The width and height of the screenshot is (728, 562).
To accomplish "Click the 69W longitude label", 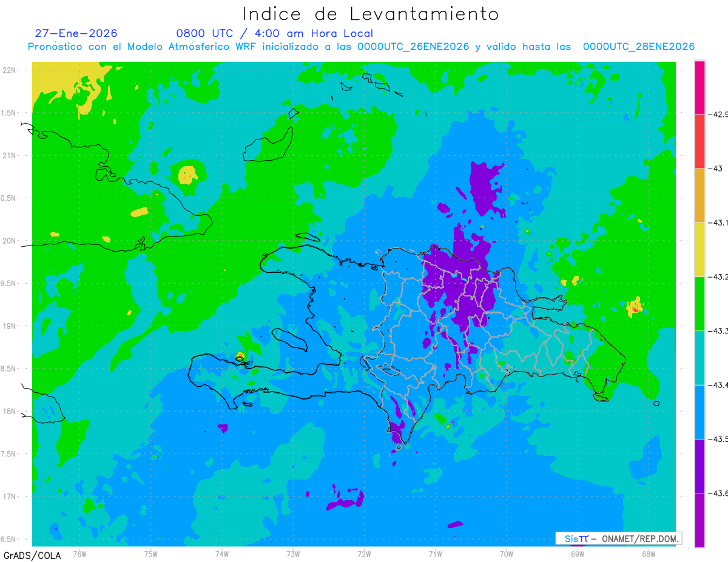I will pyautogui.click(x=577, y=553).
